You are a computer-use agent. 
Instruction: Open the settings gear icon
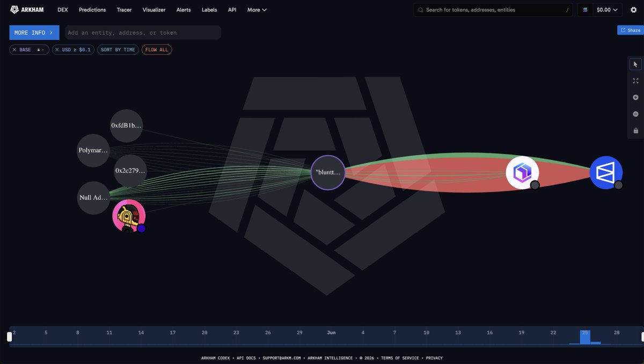633,10
